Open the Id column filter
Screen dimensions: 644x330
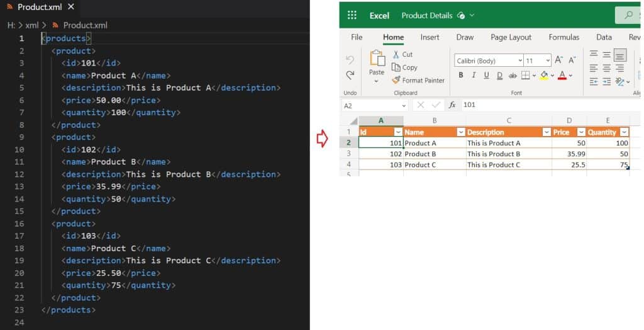(398, 132)
